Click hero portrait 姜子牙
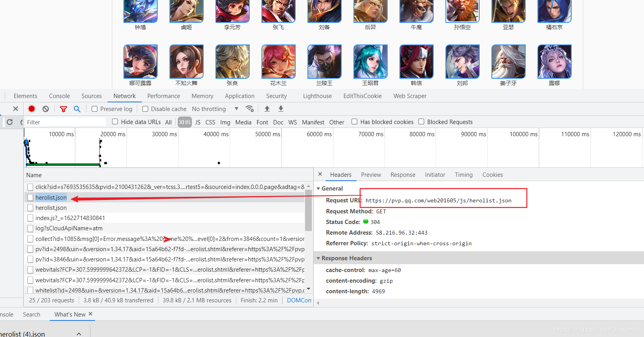Viewport: 644px width, 337px height. point(508,61)
